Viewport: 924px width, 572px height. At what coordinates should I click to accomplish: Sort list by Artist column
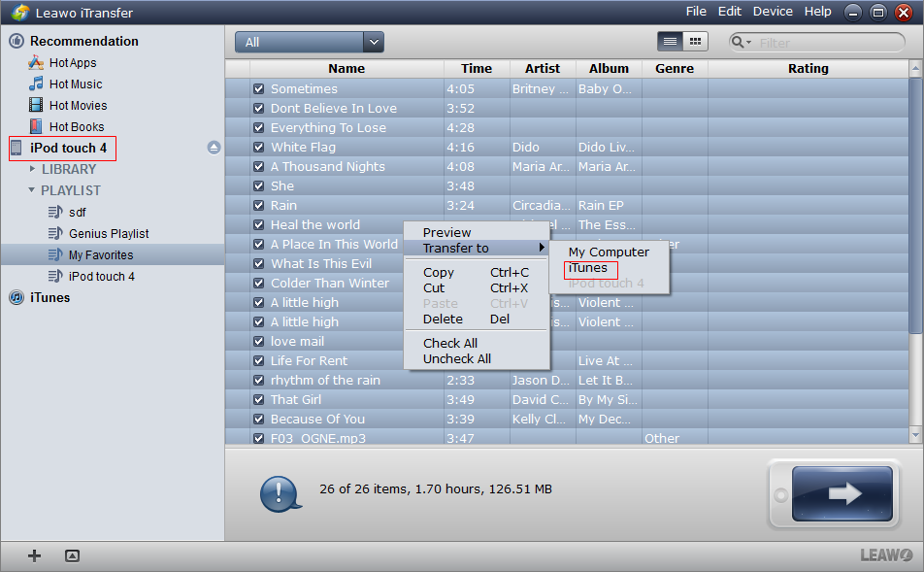coord(543,68)
